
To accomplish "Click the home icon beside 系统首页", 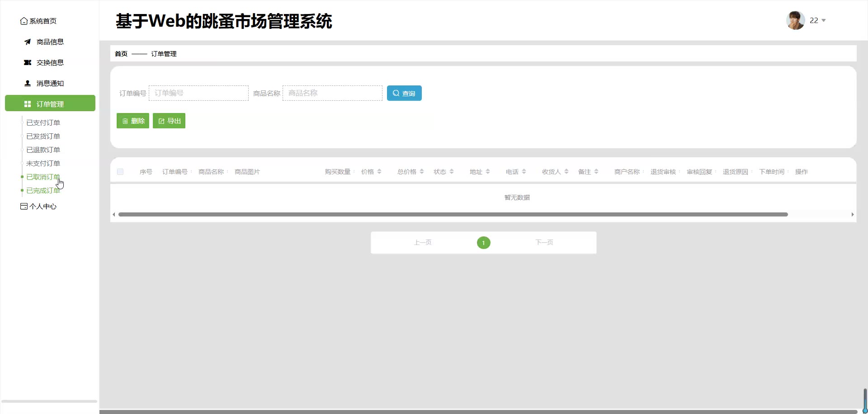I will [x=24, y=21].
